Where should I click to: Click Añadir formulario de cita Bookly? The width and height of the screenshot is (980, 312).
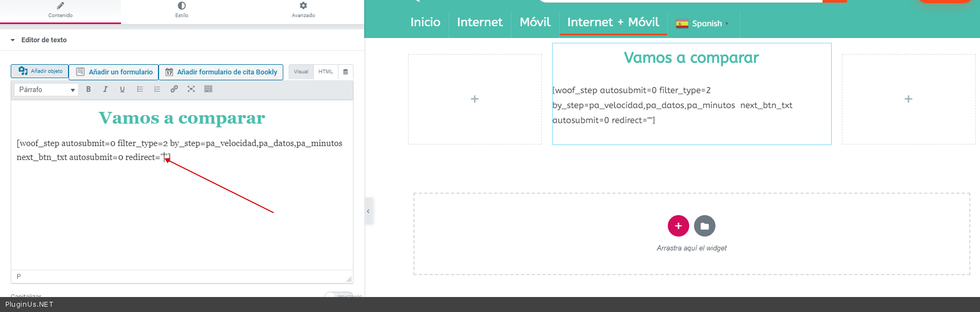[221, 72]
